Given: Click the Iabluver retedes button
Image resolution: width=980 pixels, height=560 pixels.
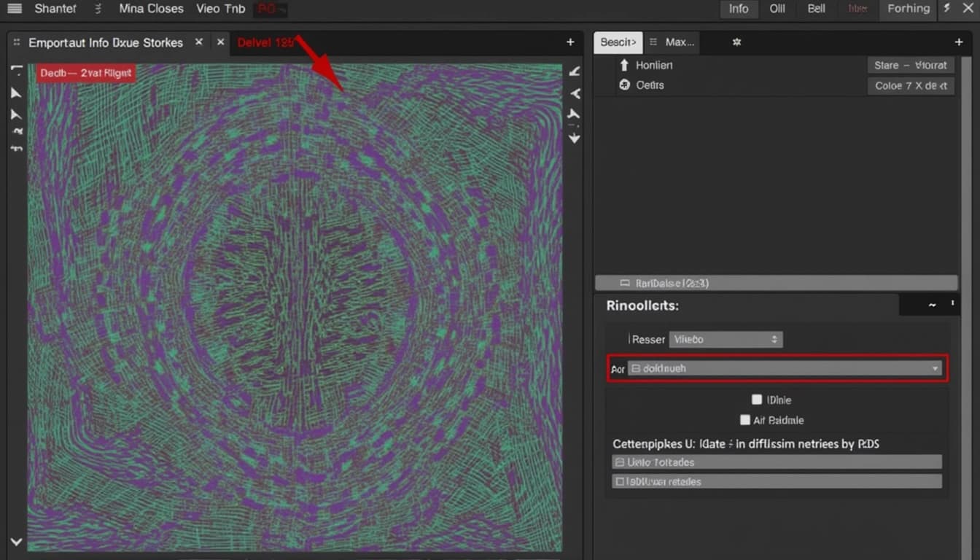Looking at the screenshot, I should click(x=776, y=481).
